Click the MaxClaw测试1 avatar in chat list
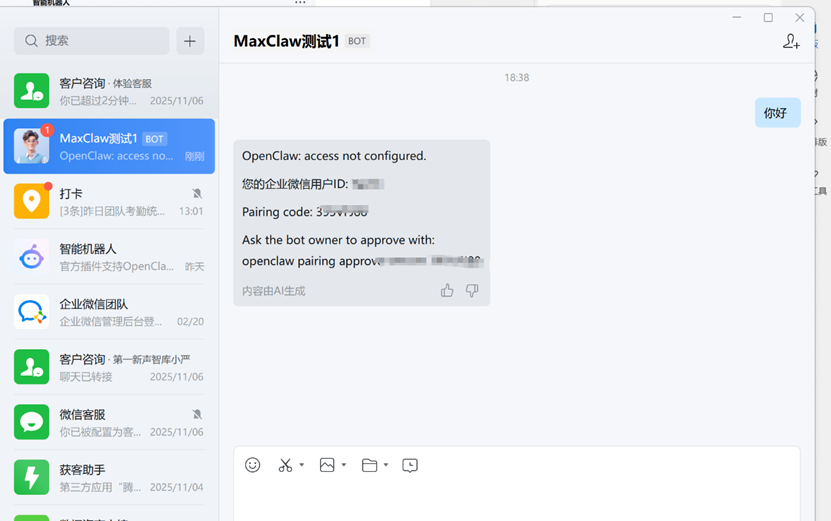The image size is (831, 521). (x=32, y=146)
